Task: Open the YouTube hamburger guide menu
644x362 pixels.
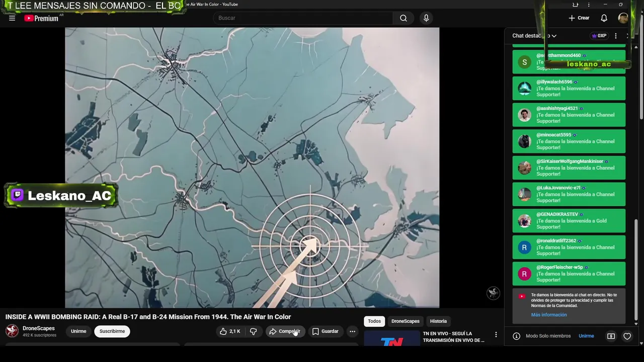Action: point(12,18)
